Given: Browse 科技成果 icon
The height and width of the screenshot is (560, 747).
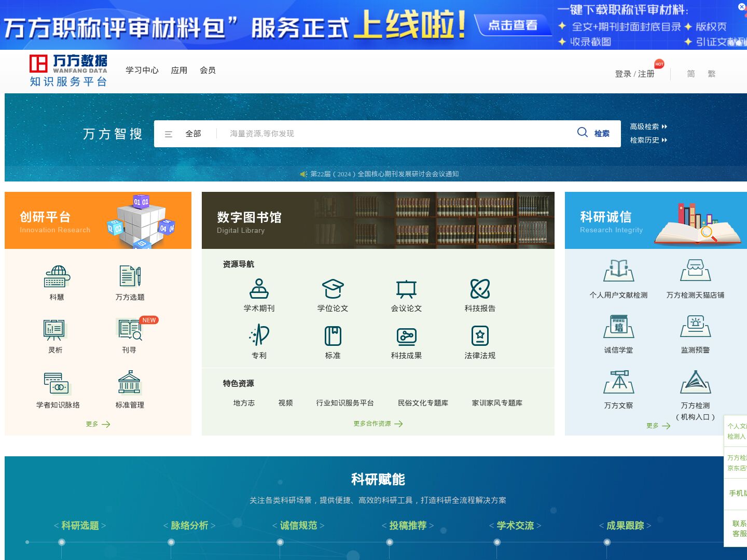Looking at the screenshot, I should click(x=406, y=336).
